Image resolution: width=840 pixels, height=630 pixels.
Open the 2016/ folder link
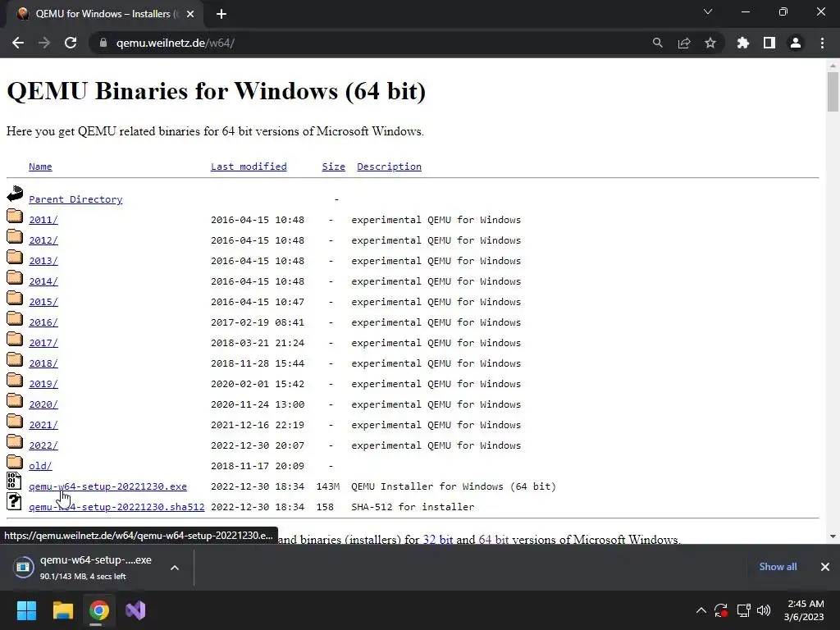pyautogui.click(x=43, y=322)
